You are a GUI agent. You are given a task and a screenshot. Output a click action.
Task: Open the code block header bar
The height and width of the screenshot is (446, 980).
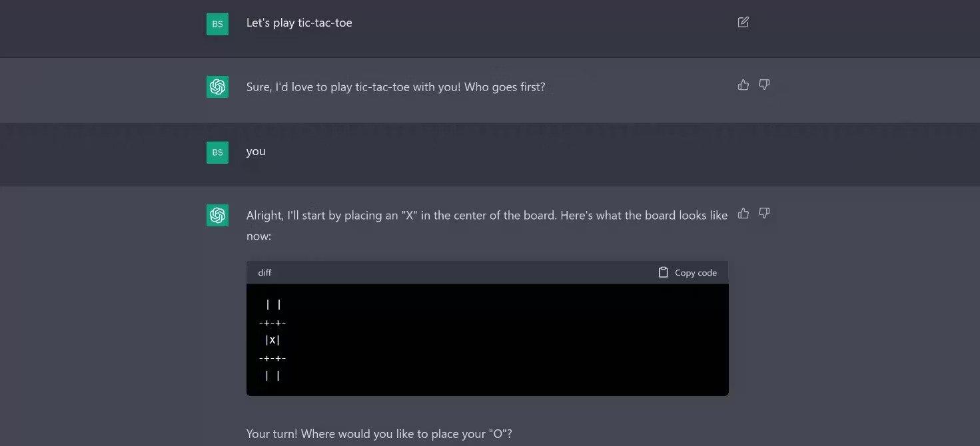pos(466,272)
